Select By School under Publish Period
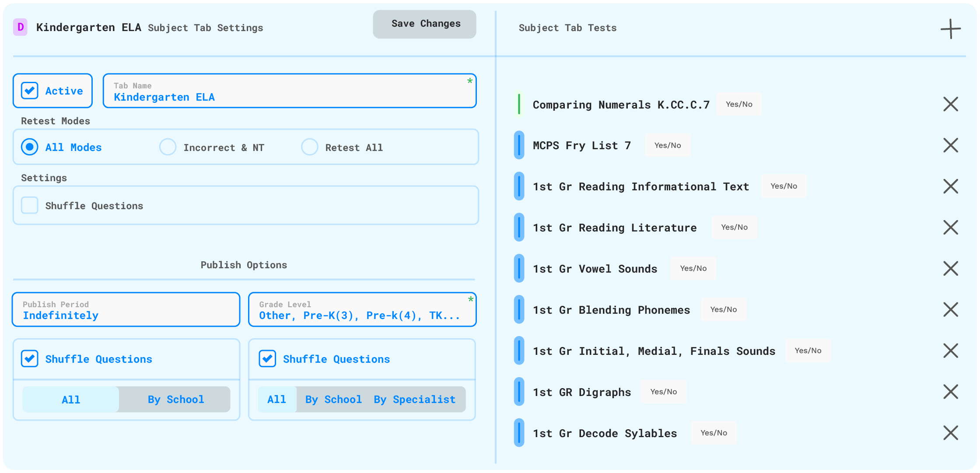 tap(176, 399)
